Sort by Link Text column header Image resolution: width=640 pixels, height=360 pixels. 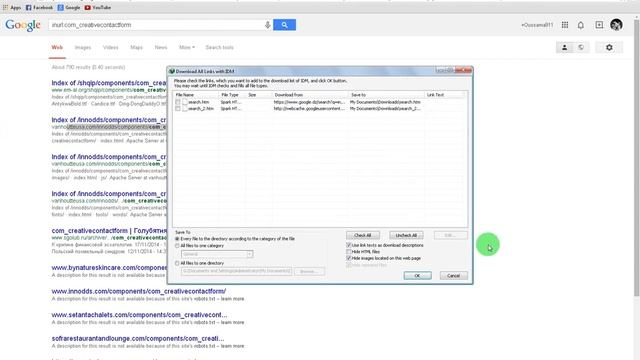[x=444, y=95]
